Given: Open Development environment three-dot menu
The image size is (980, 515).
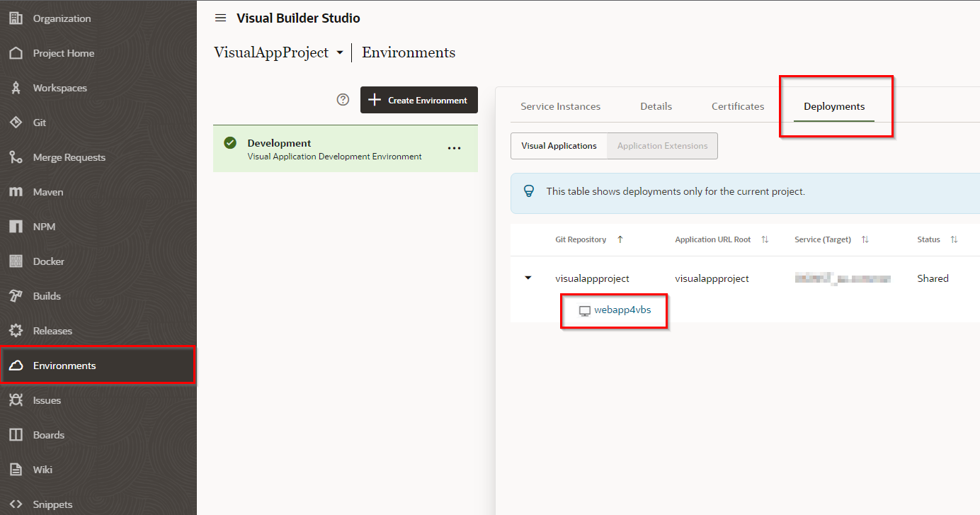Looking at the screenshot, I should tap(454, 149).
